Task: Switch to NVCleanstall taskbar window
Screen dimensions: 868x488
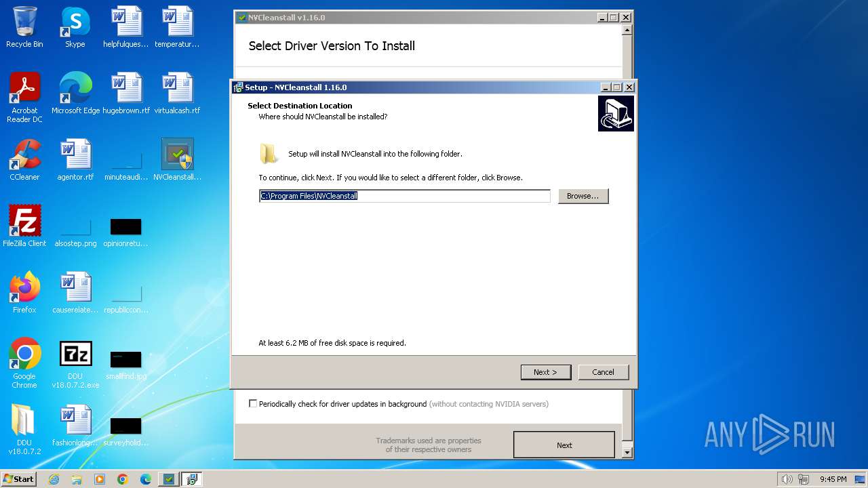Action: click(x=169, y=479)
